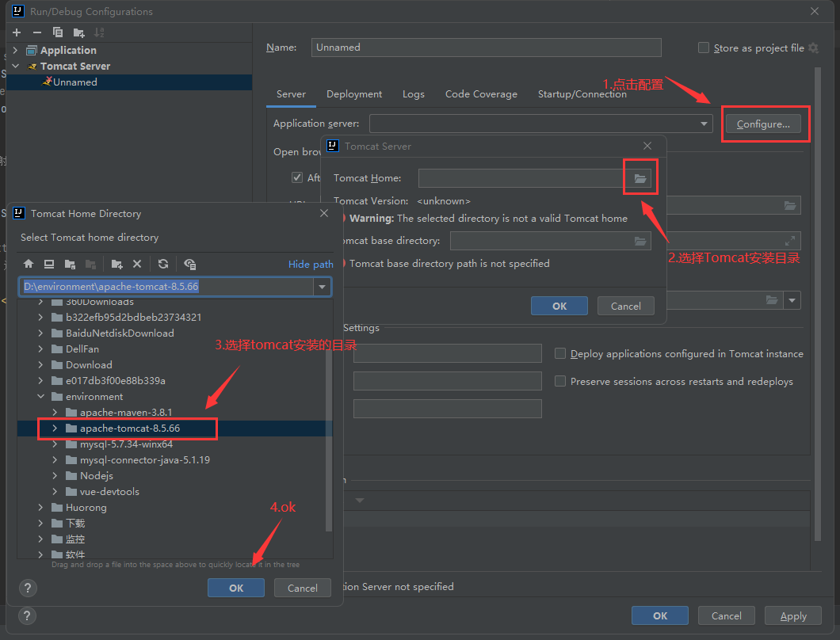
Task: Add new configuration with plus icon
Action: pos(17,32)
